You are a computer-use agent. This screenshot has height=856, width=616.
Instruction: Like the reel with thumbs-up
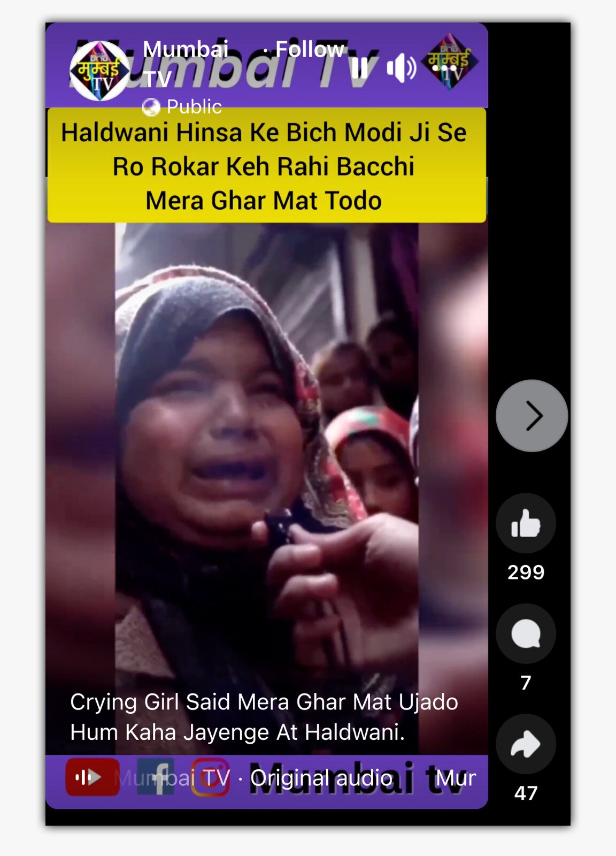(x=526, y=523)
